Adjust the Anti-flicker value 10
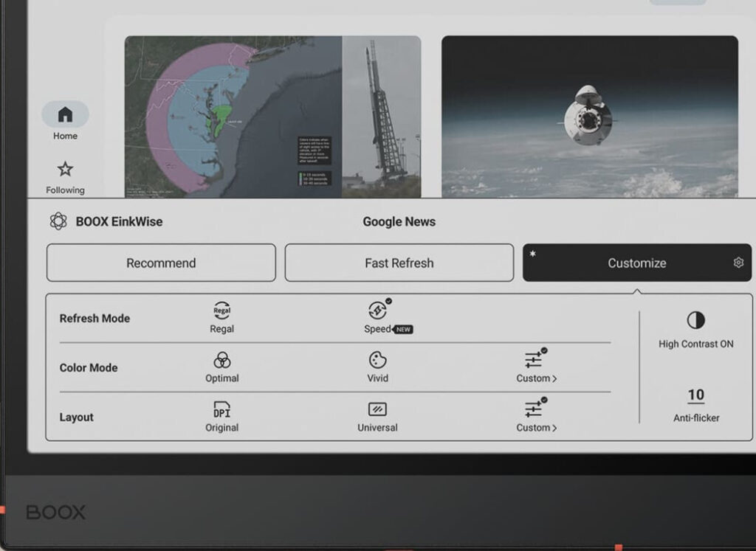This screenshot has height=551, width=756. [x=695, y=395]
